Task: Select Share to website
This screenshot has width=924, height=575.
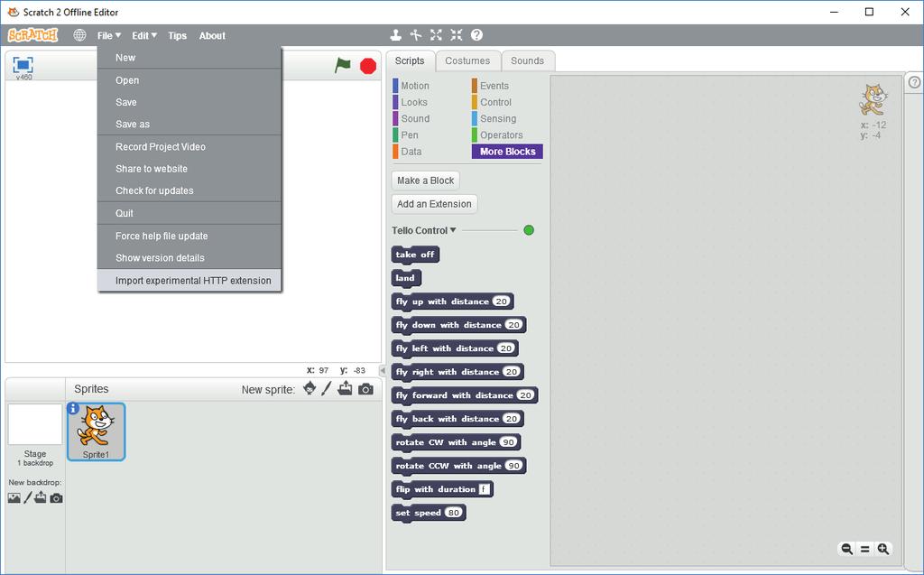Action: [189, 169]
